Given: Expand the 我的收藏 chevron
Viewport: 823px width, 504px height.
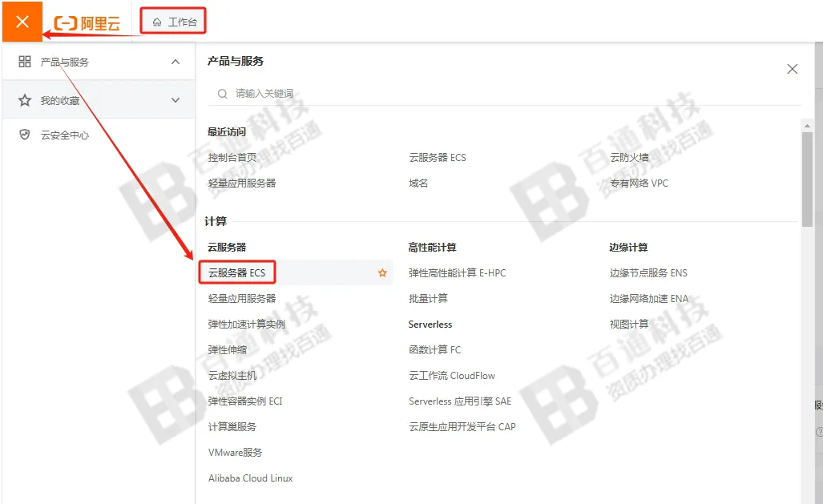Looking at the screenshot, I should tap(175, 100).
